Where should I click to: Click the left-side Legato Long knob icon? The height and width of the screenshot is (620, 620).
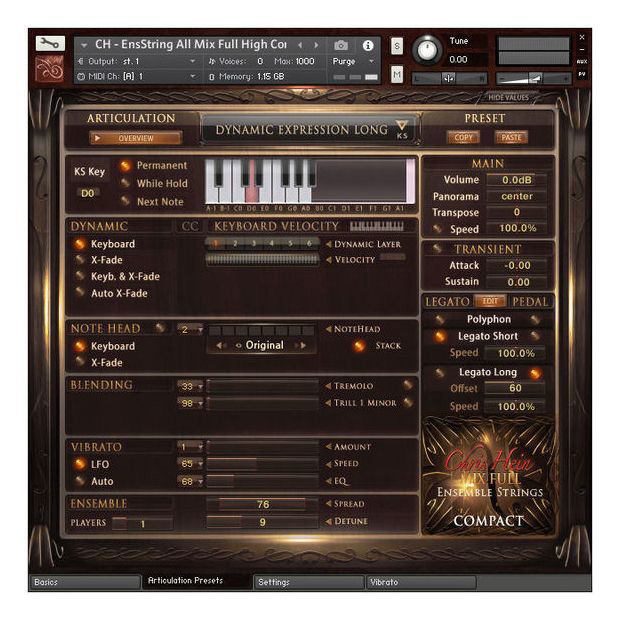(439, 372)
